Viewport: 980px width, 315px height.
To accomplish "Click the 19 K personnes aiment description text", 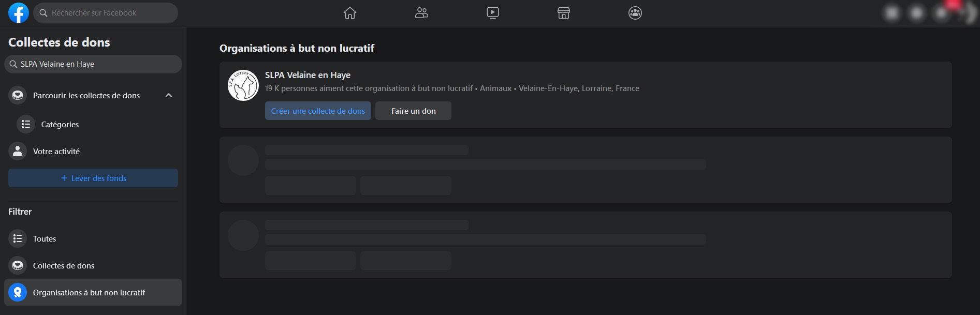I will point(452,88).
